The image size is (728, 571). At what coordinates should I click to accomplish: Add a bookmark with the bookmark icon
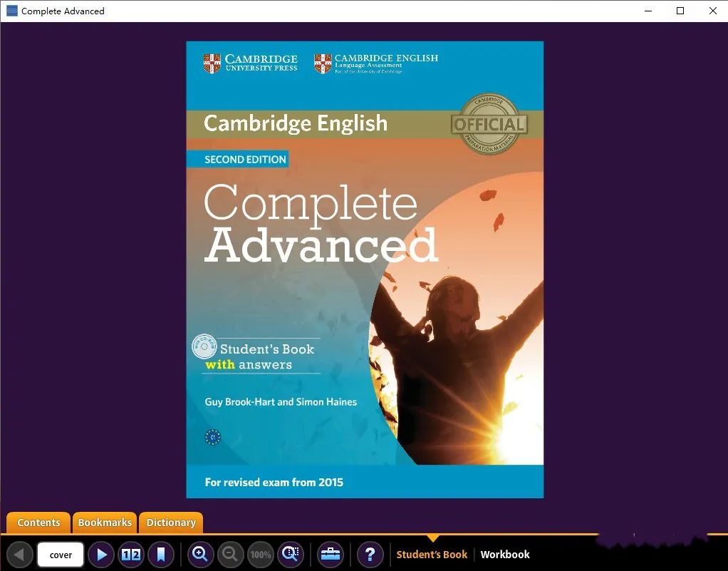point(161,555)
